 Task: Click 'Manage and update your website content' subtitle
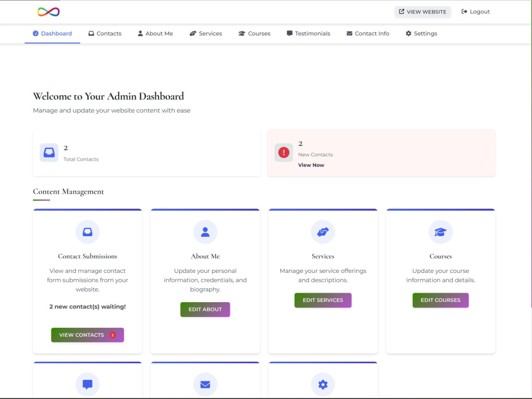click(112, 111)
